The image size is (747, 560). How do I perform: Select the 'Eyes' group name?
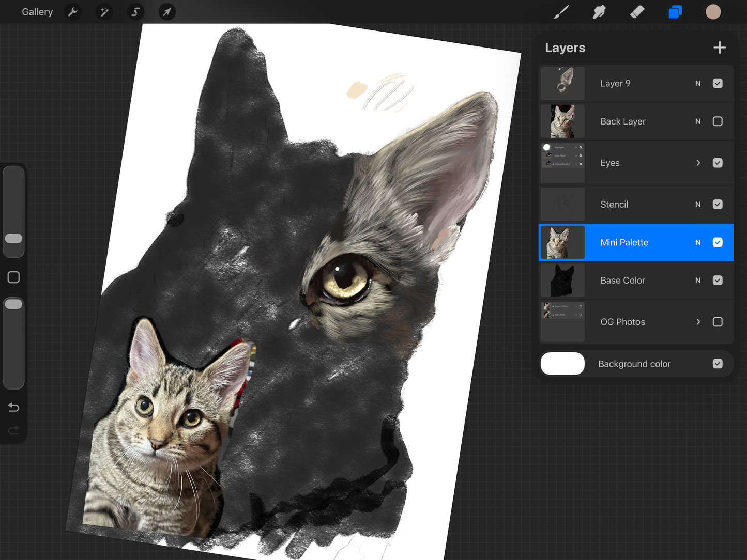610,163
